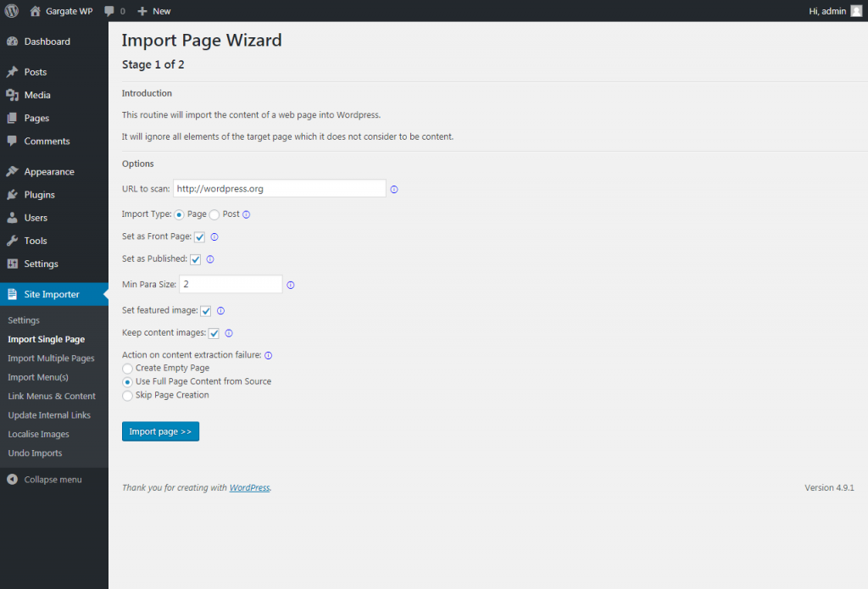
Task: Uncheck Set as Front Page
Action: point(199,237)
